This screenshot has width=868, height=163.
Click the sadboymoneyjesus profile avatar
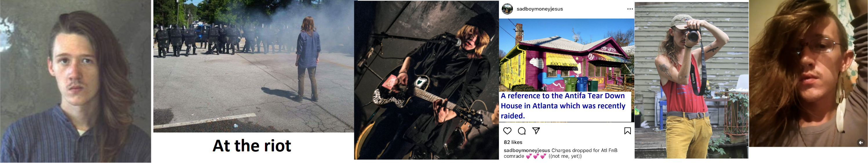click(507, 9)
